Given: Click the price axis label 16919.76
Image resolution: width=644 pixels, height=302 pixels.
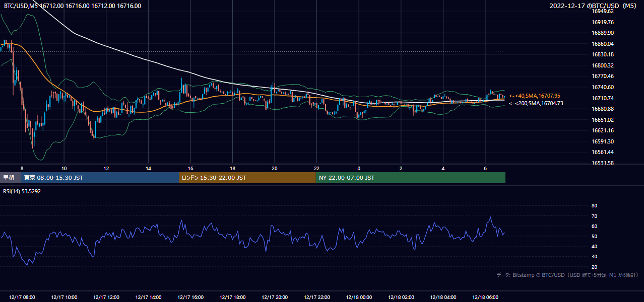Looking at the screenshot, I should [603, 22].
